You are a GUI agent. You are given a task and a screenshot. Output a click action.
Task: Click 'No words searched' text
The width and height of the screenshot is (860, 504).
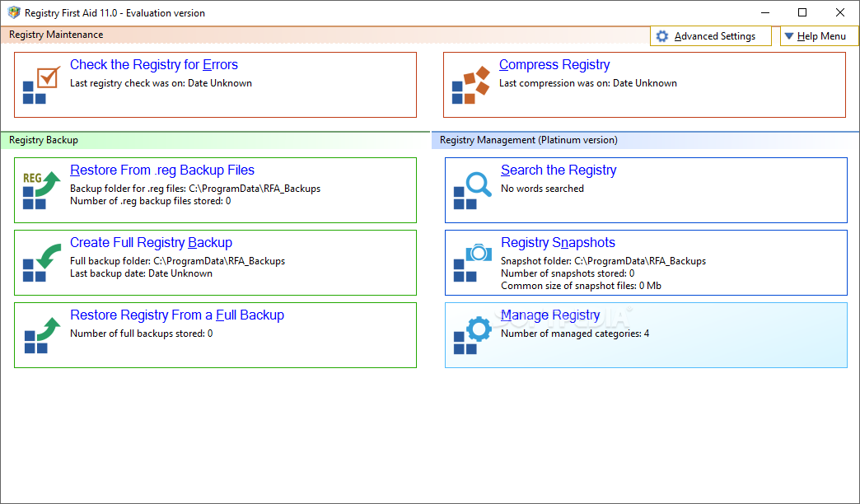(542, 189)
